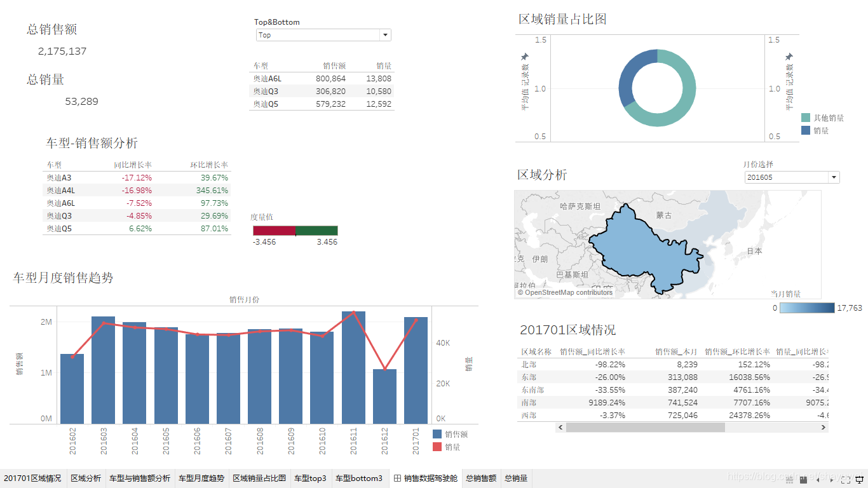Image resolution: width=868 pixels, height=488 pixels.
Task: Click total sales value 2,175,137
Action: [62, 51]
